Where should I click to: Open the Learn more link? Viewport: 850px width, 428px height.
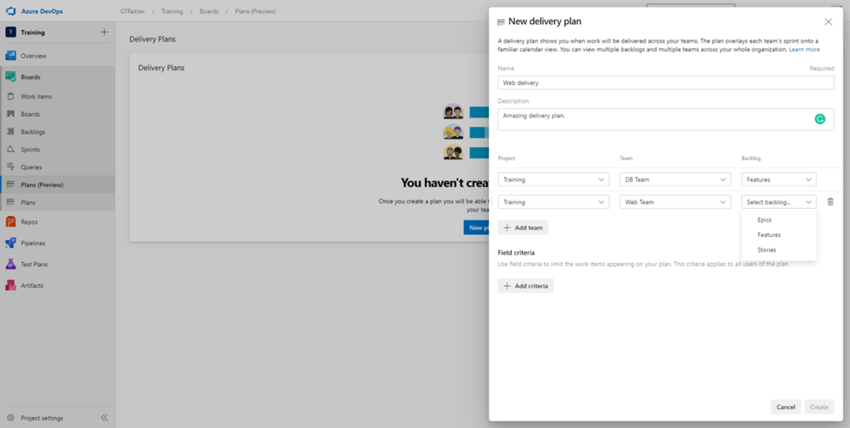pyautogui.click(x=804, y=49)
